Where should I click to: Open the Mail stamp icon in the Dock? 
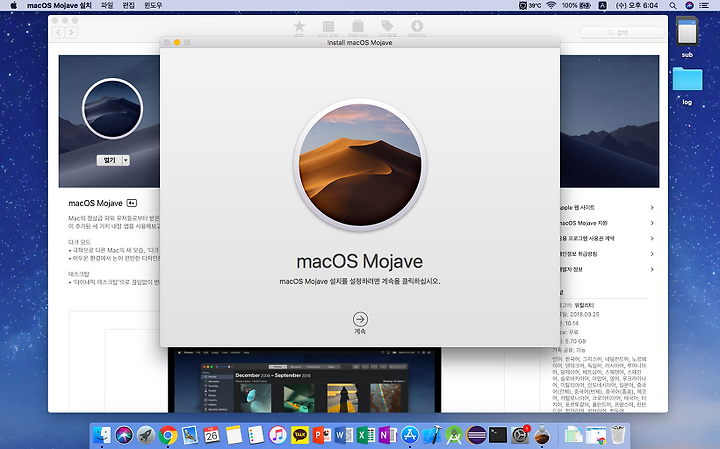(x=190, y=434)
